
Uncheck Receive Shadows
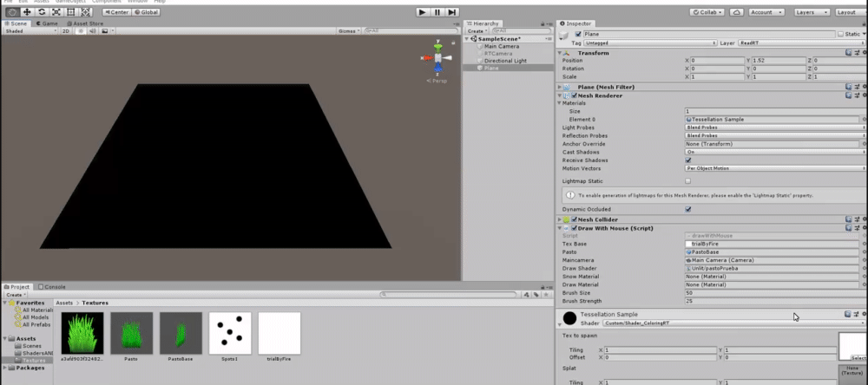point(688,160)
